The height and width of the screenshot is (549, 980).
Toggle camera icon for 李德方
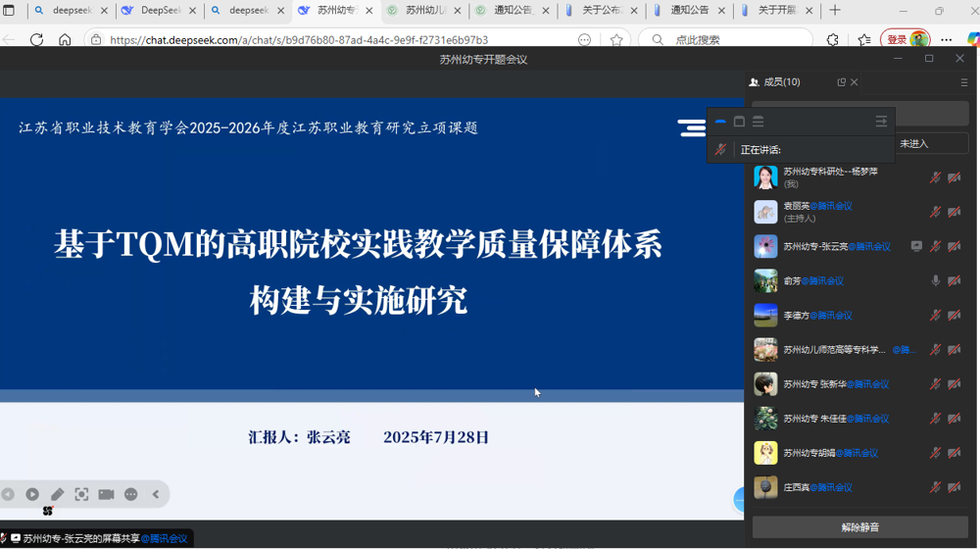pos(955,316)
